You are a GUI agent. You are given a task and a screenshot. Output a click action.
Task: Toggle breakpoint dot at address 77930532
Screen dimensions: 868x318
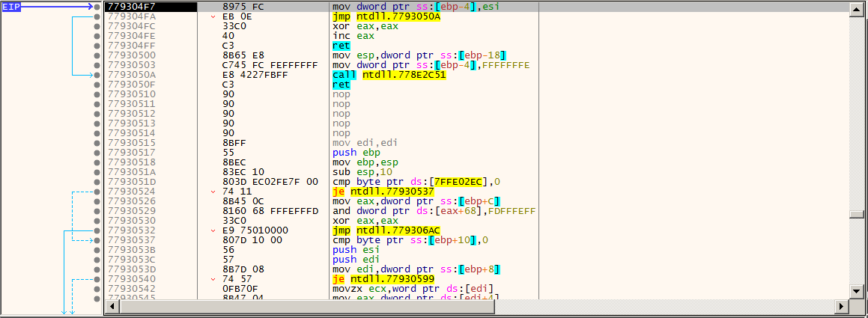coord(97,230)
